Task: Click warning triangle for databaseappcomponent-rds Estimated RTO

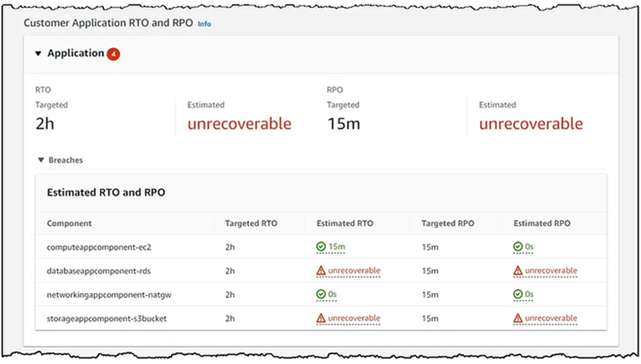Action: (321, 270)
